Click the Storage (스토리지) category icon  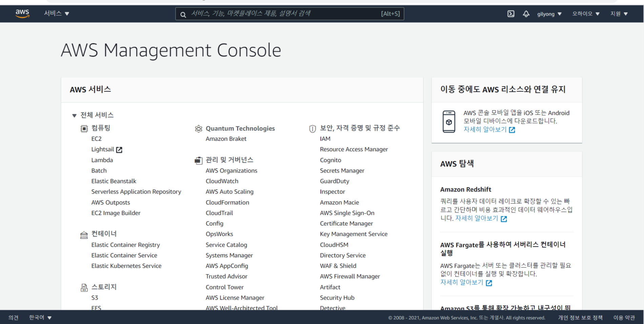point(84,288)
